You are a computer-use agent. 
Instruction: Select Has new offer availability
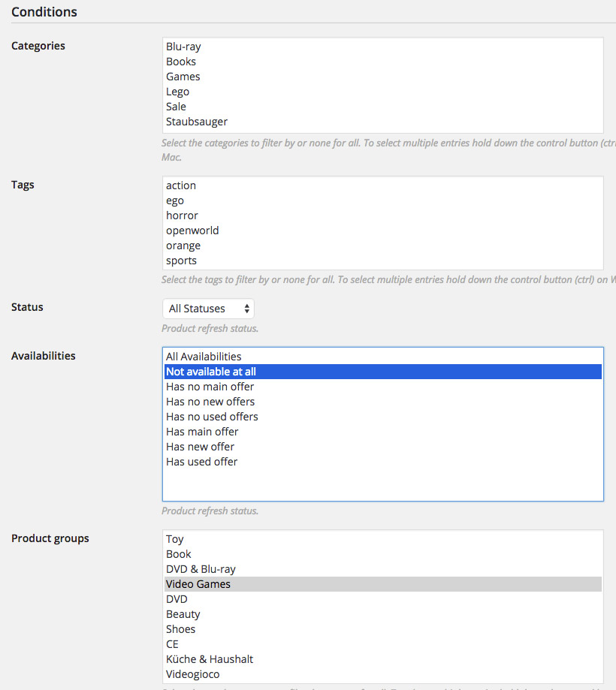pos(200,446)
